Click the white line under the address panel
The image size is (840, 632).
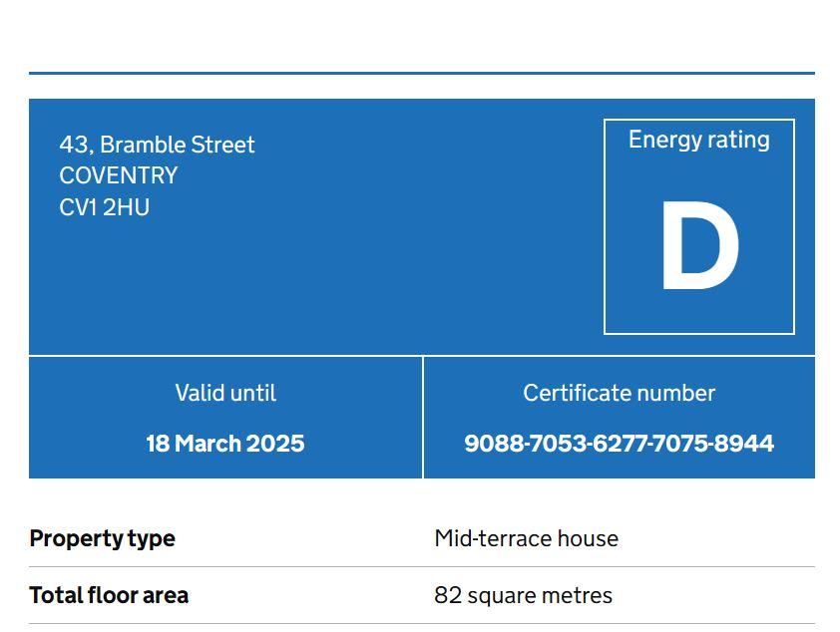tap(421, 355)
